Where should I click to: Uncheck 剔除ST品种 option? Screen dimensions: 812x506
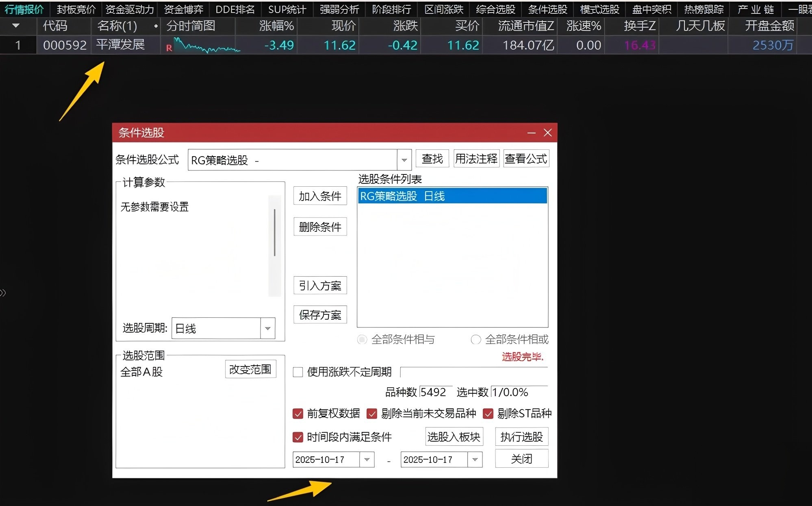(488, 414)
